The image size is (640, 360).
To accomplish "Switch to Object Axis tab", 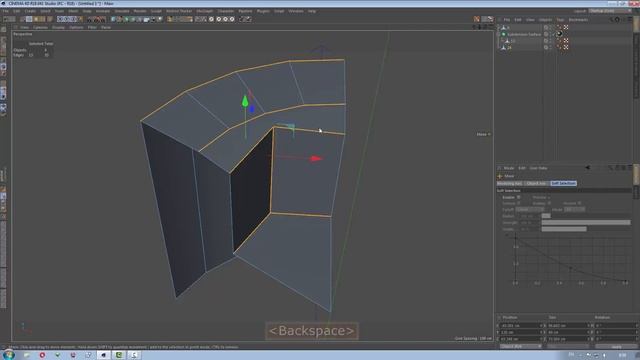I will coord(536,183).
